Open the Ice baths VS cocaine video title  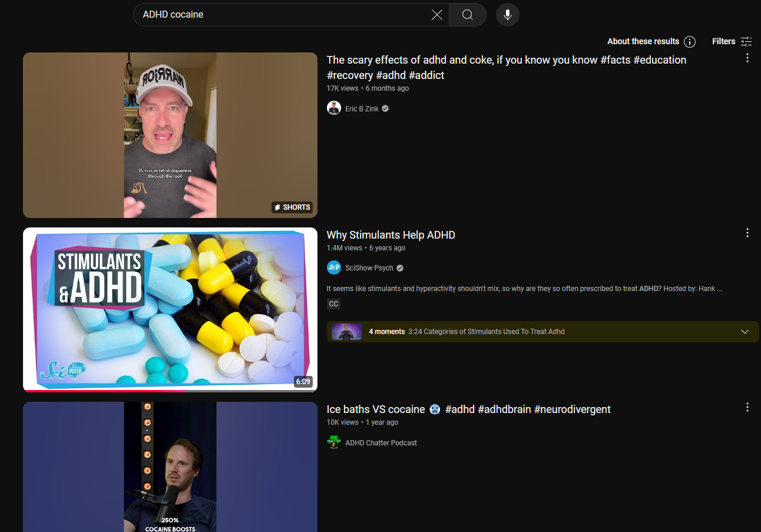click(469, 409)
